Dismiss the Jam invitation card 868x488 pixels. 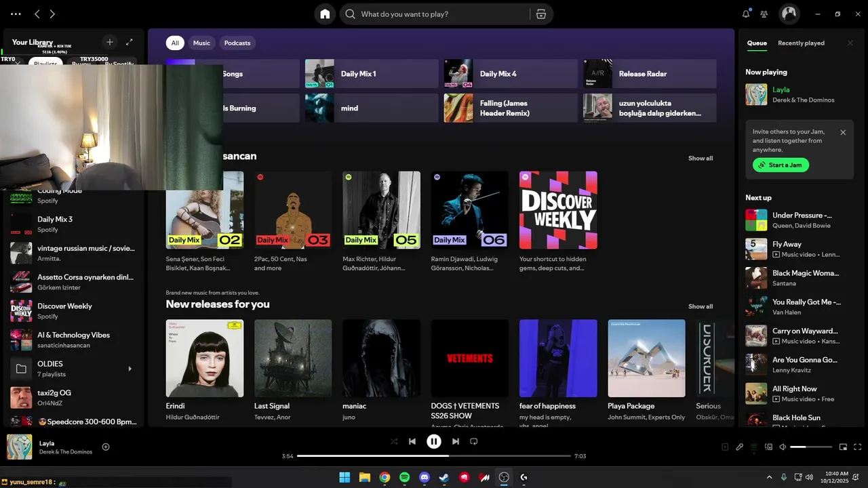coord(843,132)
